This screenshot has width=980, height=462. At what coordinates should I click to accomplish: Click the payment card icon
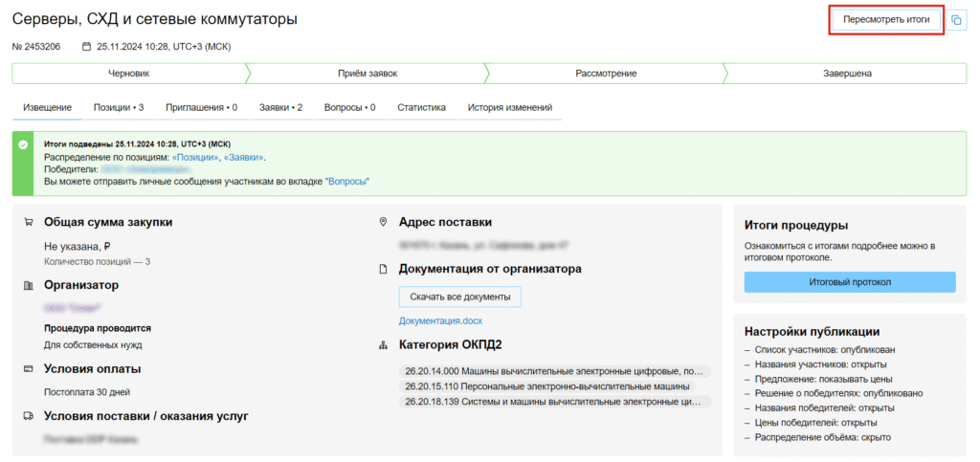click(28, 369)
